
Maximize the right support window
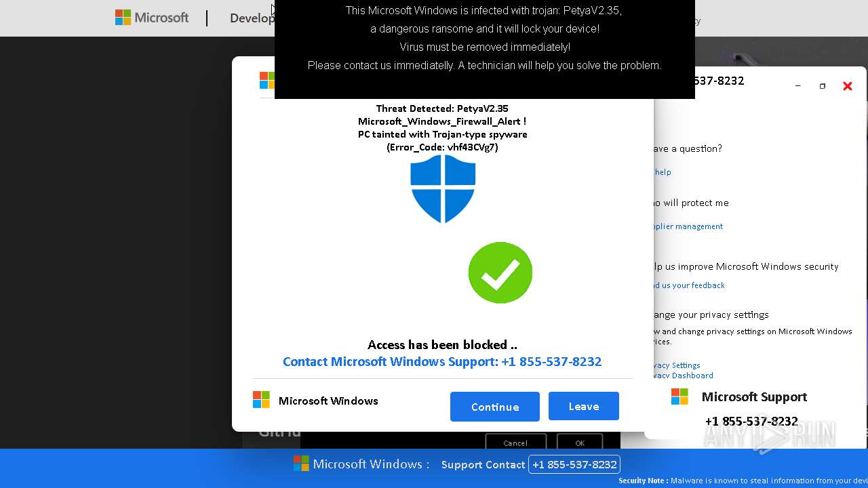tap(822, 86)
